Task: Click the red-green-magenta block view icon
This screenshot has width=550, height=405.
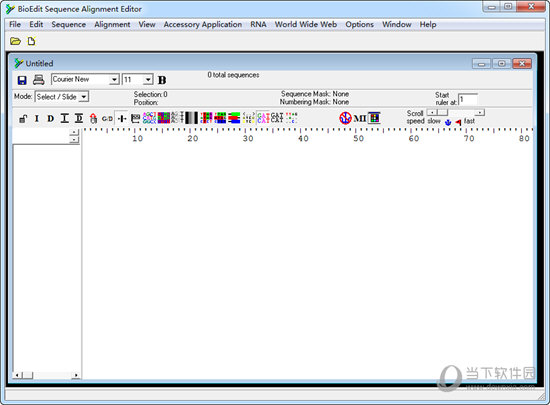Action: [x=206, y=118]
